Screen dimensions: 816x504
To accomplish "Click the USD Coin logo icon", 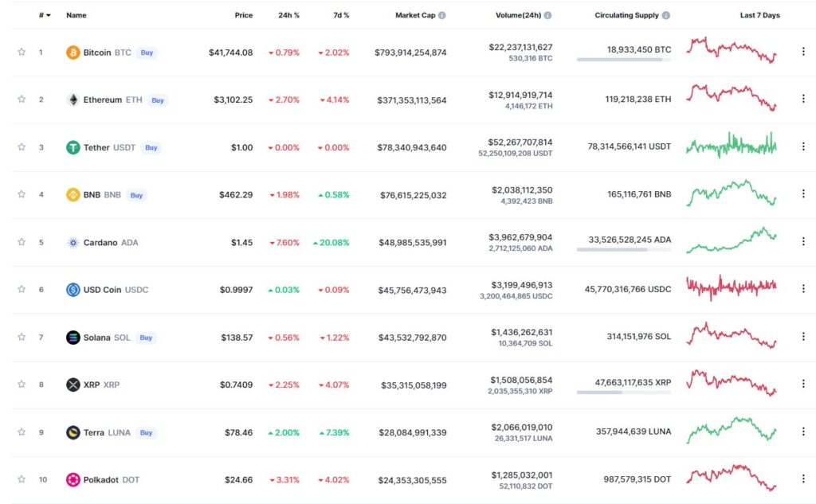I will (x=73, y=290).
